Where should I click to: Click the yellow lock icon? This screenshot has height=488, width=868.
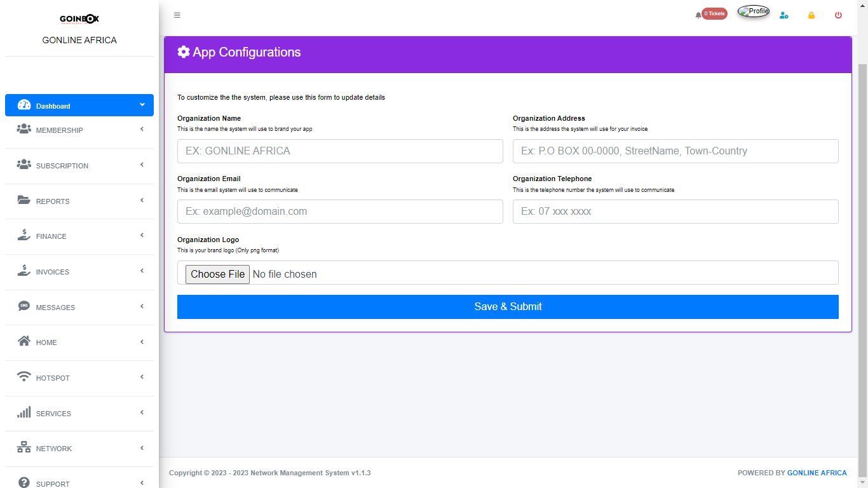point(811,15)
